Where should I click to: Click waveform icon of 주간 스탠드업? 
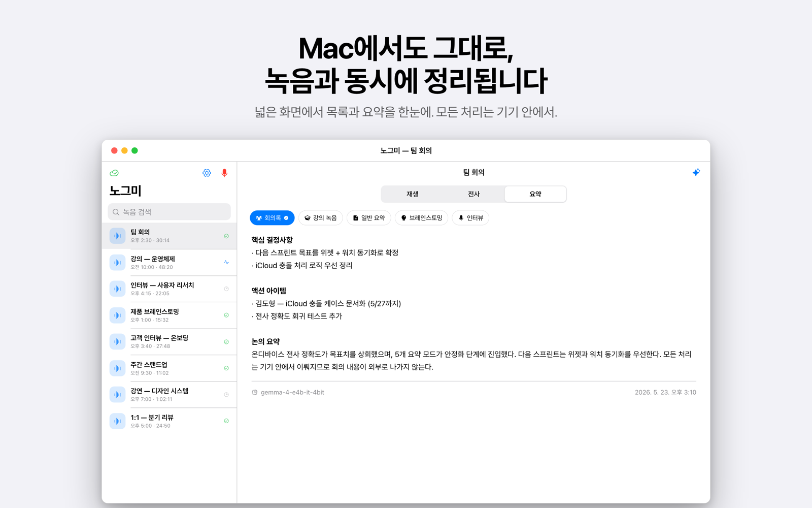point(117,368)
